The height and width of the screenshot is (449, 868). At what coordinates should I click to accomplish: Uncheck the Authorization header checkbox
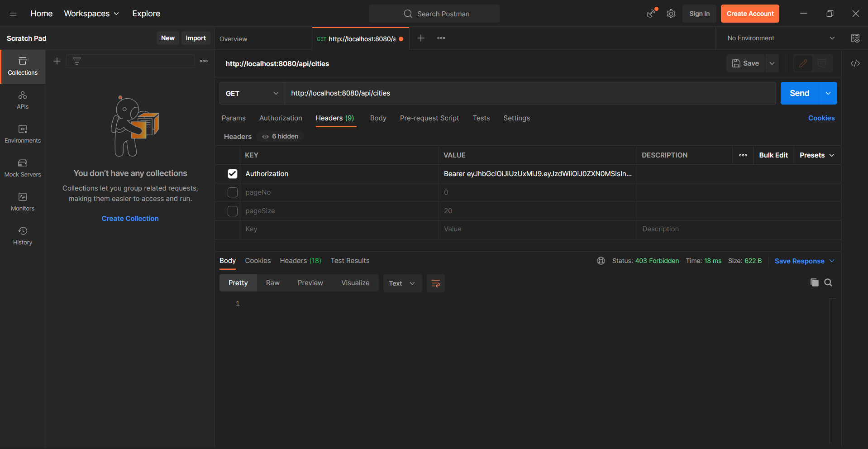233,174
